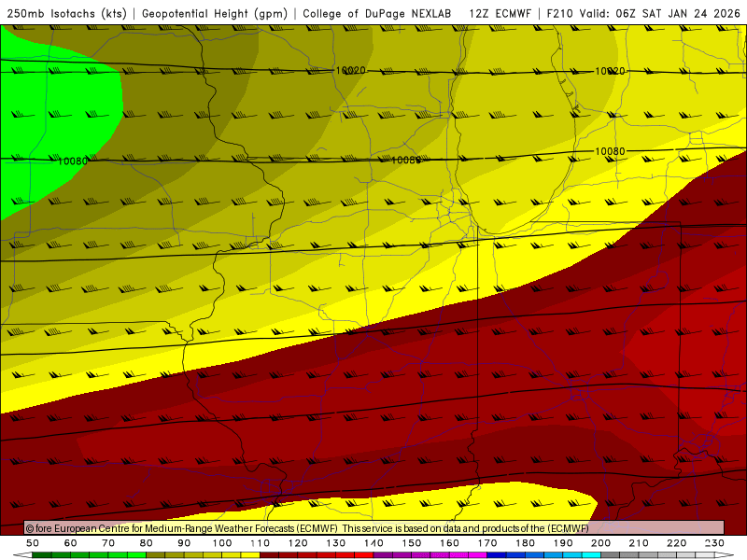
Task: Click the 10080 contour label beside green region
Action: [x=73, y=161]
